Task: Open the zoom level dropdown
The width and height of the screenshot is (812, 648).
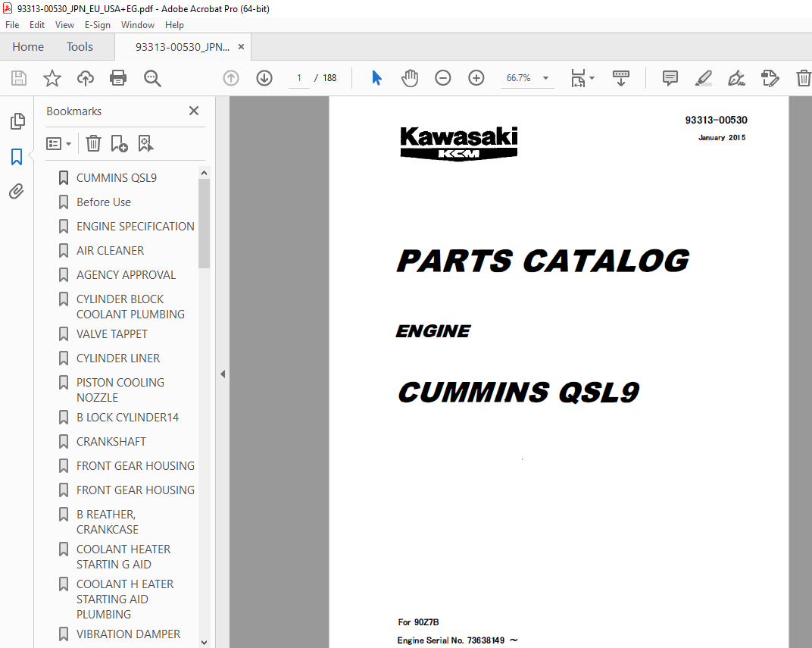Action: (x=545, y=78)
